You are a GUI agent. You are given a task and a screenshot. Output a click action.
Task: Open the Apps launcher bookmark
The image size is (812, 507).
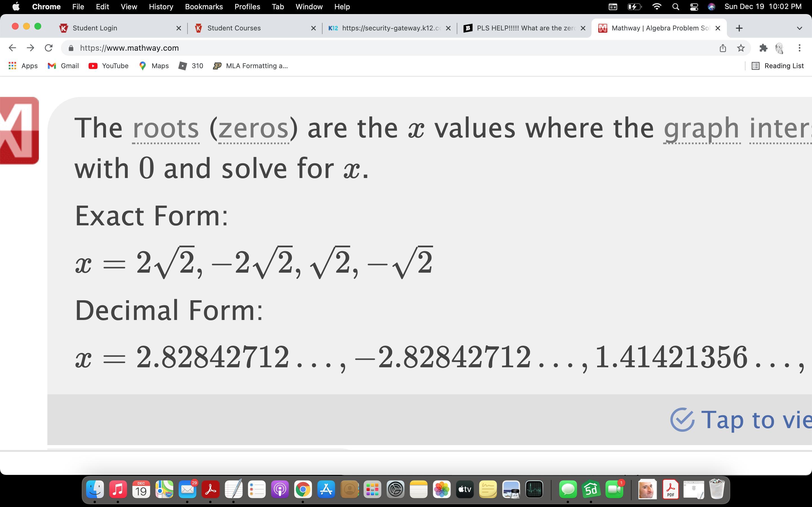point(23,66)
